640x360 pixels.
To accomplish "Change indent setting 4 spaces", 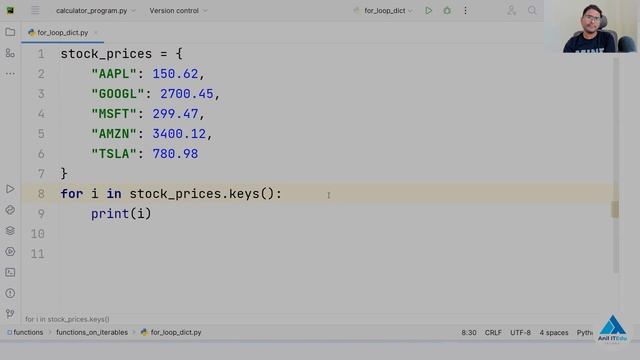I will 554,333.
